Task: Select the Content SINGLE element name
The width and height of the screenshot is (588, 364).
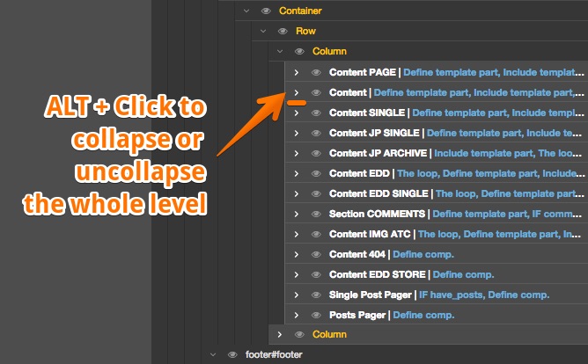Action: click(x=367, y=113)
